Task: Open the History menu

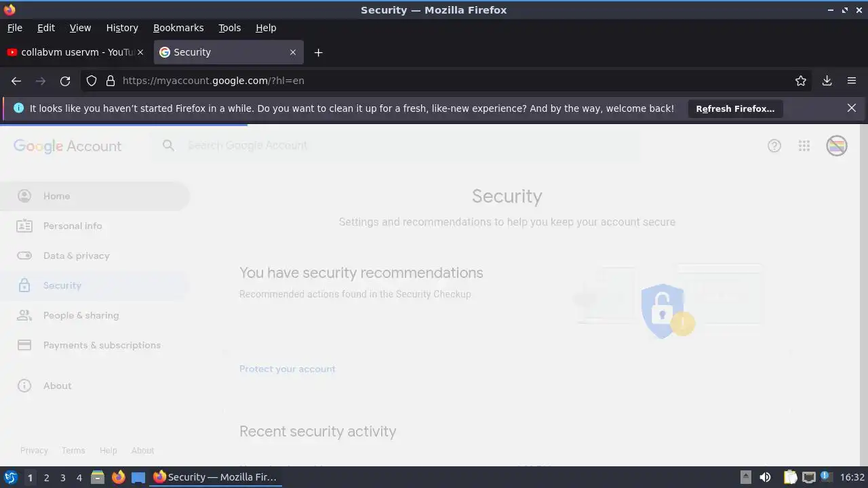Action: (122, 28)
